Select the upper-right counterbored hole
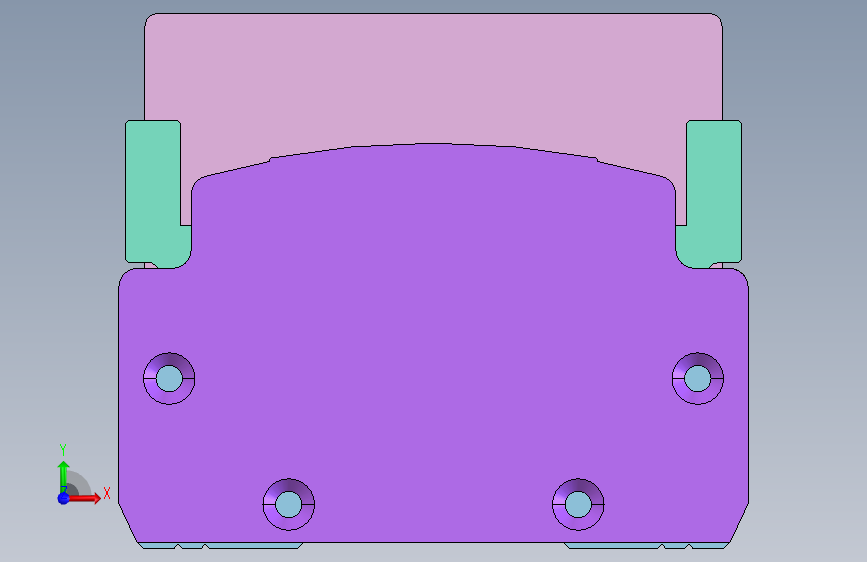Image resolution: width=867 pixels, height=562 pixels. point(698,378)
